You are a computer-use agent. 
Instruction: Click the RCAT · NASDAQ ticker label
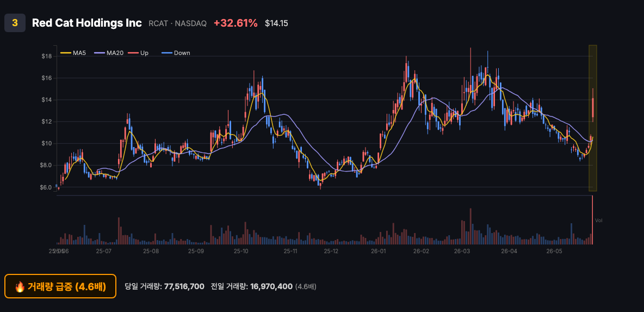click(x=177, y=23)
